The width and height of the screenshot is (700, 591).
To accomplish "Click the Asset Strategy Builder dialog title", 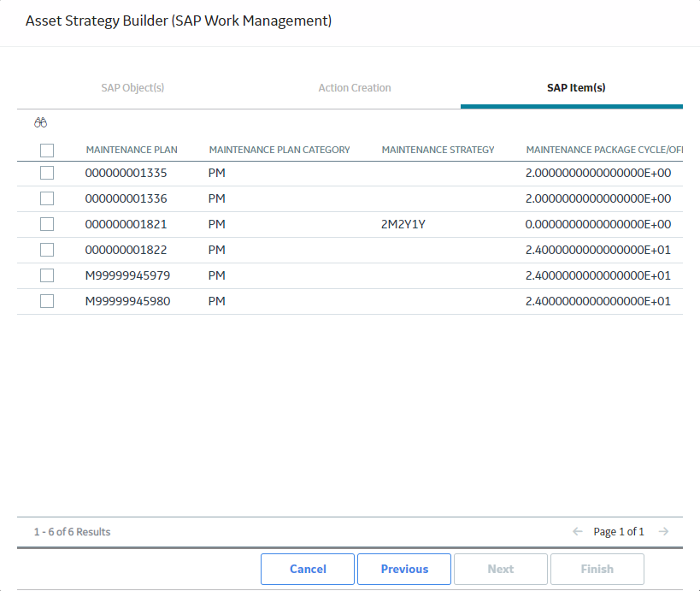I will coord(179,21).
